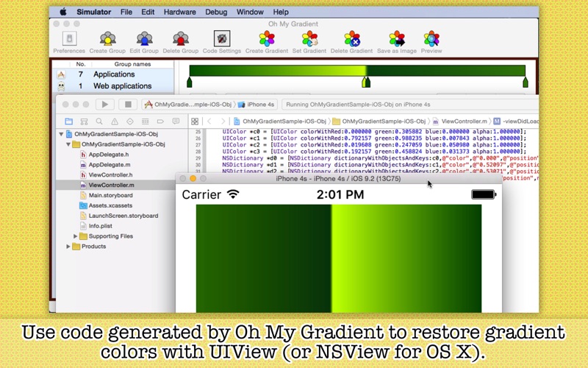Open the Debug menu
The image size is (588, 368).
pyautogui.click(x=216, y=12)
